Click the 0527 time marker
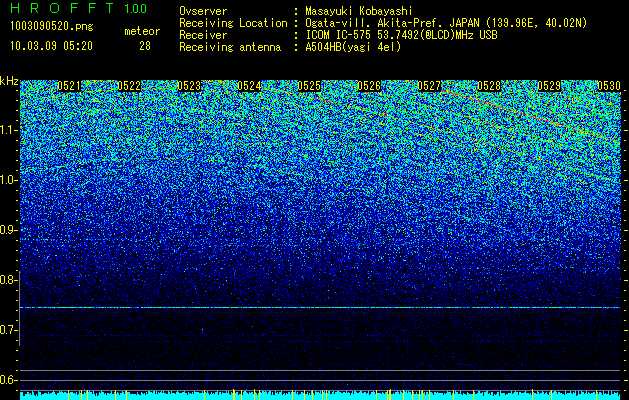Screen dimensions: 629x400 point(429,86)
